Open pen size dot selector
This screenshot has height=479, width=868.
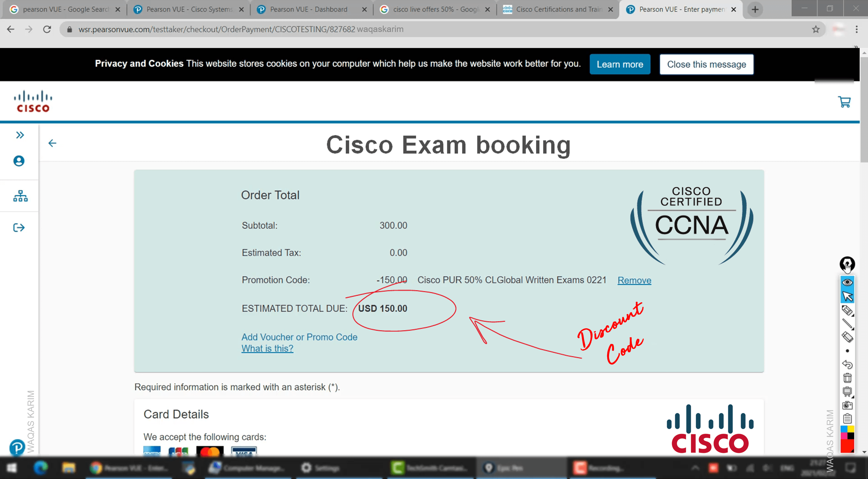click(847, 351)
